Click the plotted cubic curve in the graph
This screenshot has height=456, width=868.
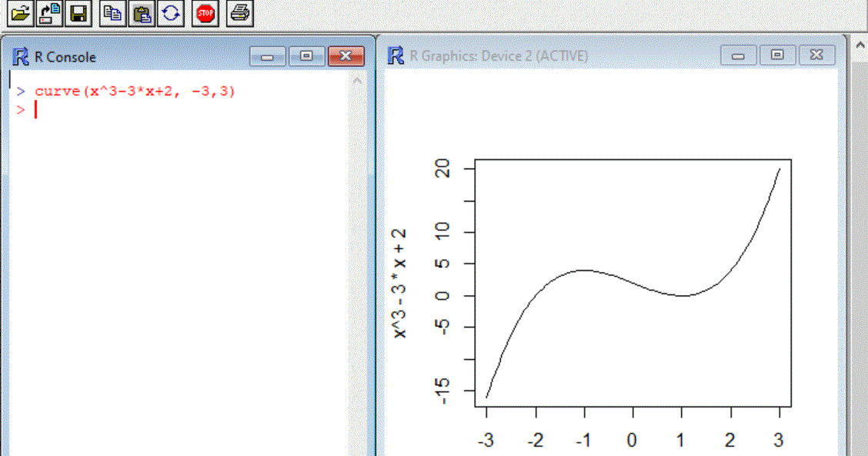click(585, 271)
